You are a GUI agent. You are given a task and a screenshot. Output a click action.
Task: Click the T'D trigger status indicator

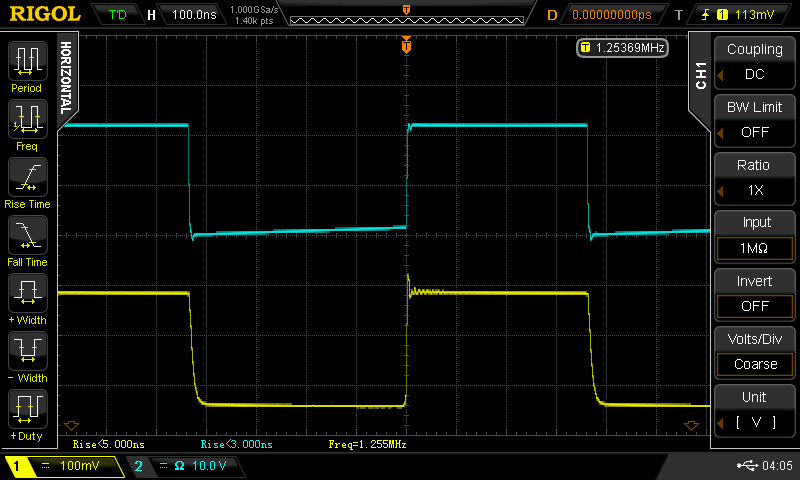(118, 14)
